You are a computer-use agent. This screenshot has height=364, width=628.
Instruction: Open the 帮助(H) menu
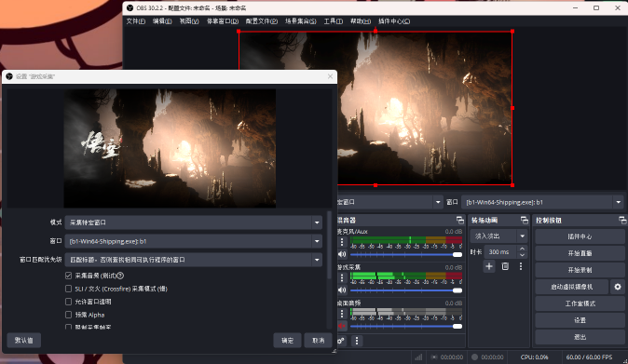tap(361, 21)
